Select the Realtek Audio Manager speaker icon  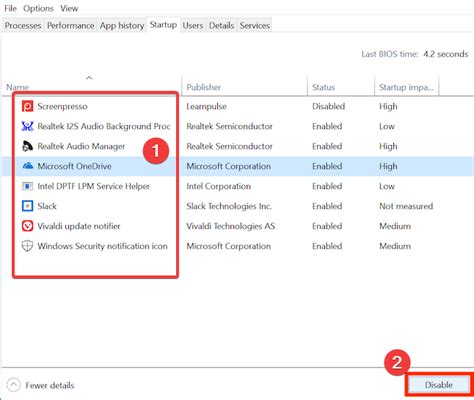point(27,146)
